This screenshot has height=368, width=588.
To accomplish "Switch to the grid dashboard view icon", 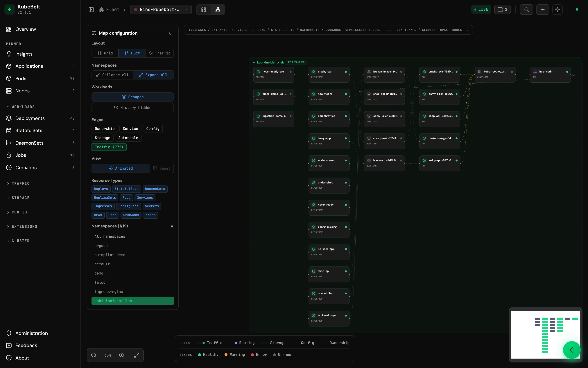I will click(204, 10).
